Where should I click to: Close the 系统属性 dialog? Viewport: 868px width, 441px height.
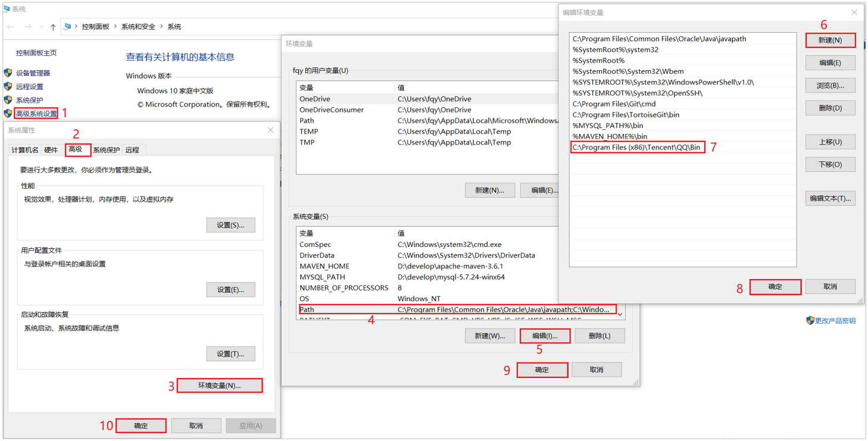click(x=270, y=130)
